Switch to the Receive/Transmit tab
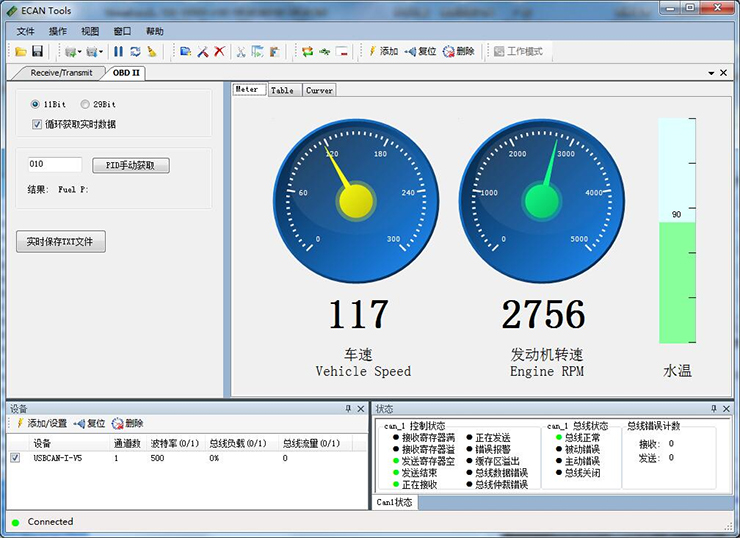740x538 pixels. click(x=61, y=73)
